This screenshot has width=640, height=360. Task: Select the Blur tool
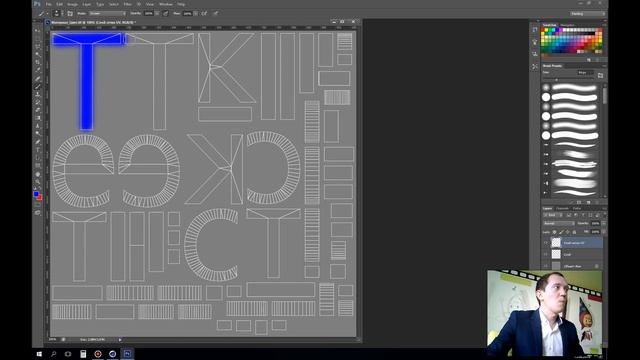(x=38, y=126)
